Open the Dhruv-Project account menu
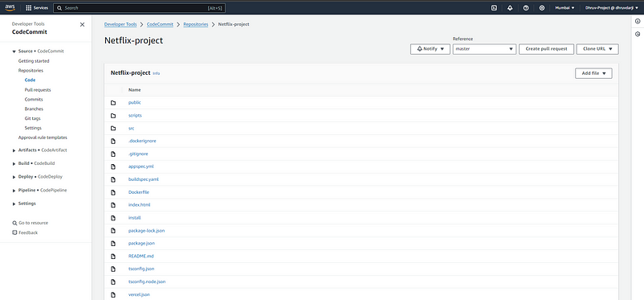The width and height of the screenshot is (644, 300). click(x=612, y=8)
